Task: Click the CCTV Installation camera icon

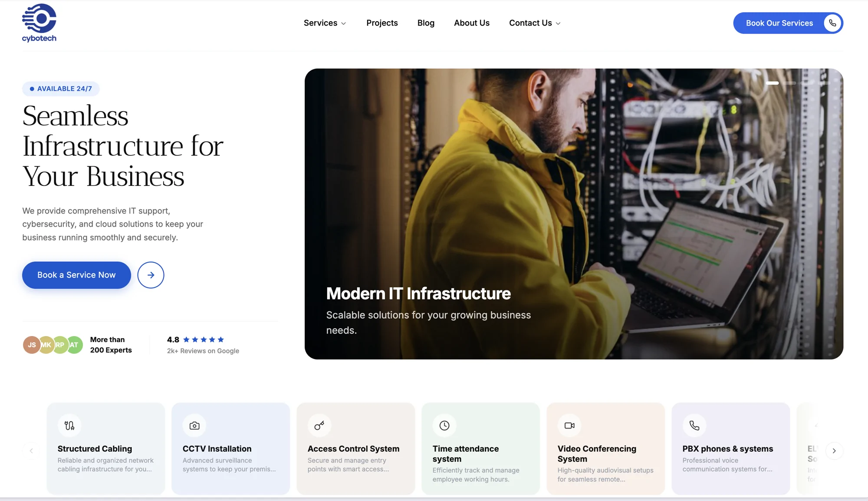Action: pos(194,425)
